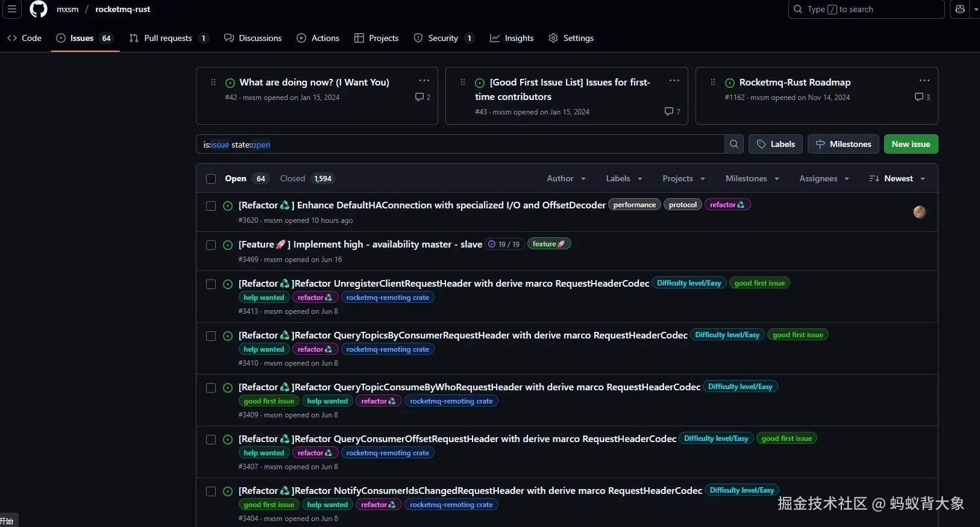Toggle the select-all issues checkbox
This screenshot has width=980, height=527.
tap(211, 179)
